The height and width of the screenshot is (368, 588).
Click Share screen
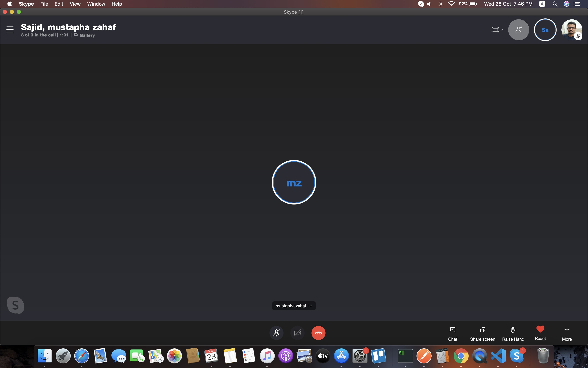[x=482, y=334]
